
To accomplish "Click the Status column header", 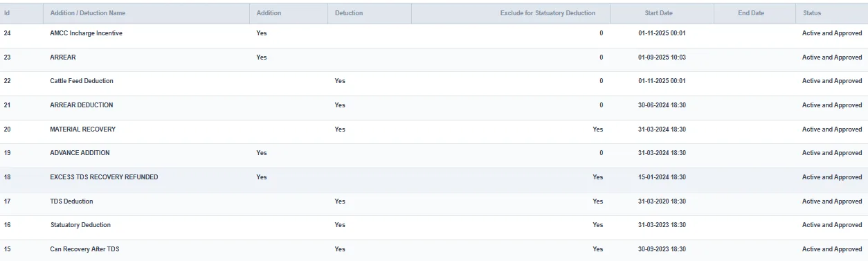I will 831,13.
